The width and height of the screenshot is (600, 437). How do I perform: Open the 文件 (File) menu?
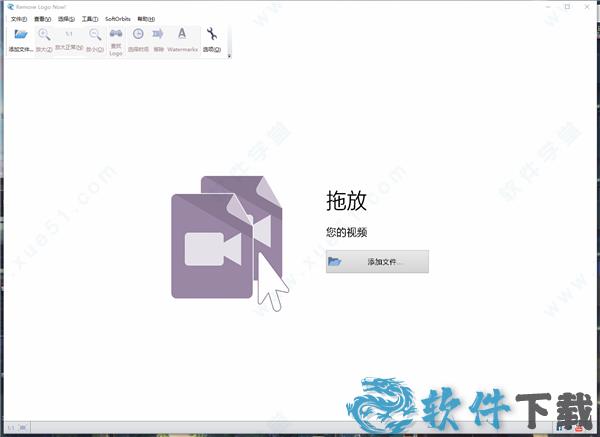coord(19,19)
